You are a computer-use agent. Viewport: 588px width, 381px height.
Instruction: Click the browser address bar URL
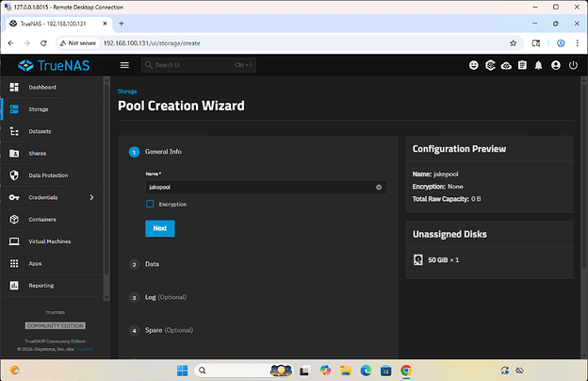click(x=152, y=43)
